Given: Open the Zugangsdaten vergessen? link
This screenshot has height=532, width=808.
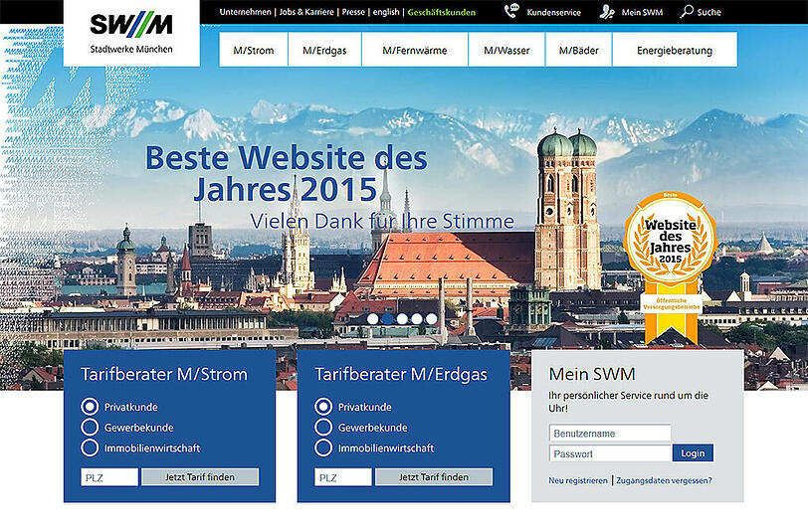Looking at the screenshot, I should [x=665, y=480].
